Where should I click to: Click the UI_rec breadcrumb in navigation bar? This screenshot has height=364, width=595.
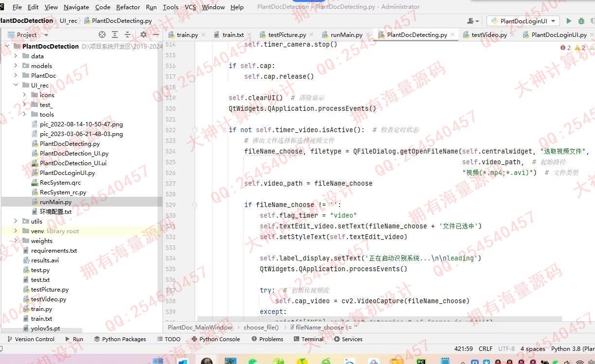(69, 21)
